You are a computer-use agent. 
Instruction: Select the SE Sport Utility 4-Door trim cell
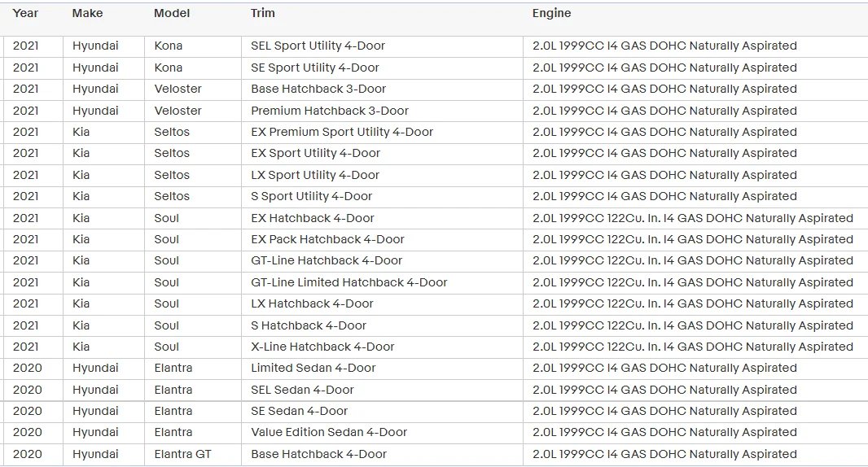coord(315,68)
